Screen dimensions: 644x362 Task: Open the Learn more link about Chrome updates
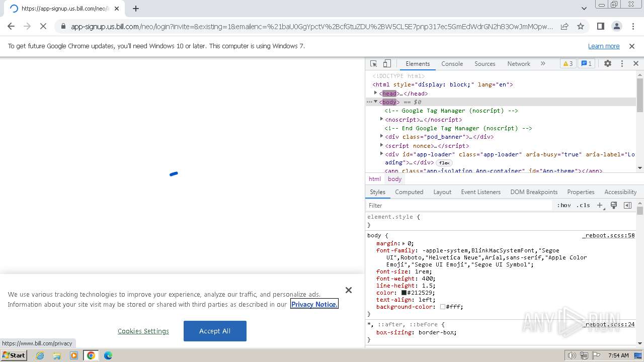coord(604,46)
